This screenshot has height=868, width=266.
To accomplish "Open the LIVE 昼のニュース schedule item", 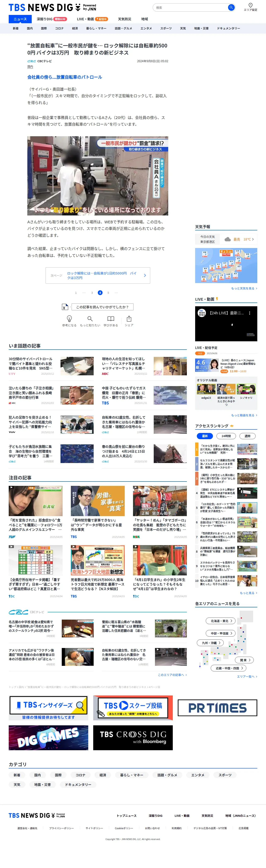I will 226,366.
